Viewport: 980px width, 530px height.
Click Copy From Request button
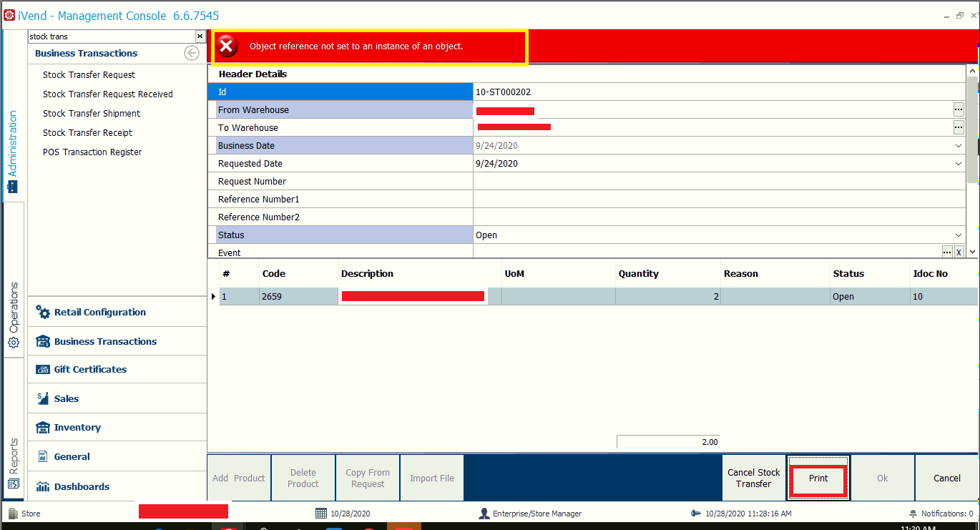(x=368, y=478)
